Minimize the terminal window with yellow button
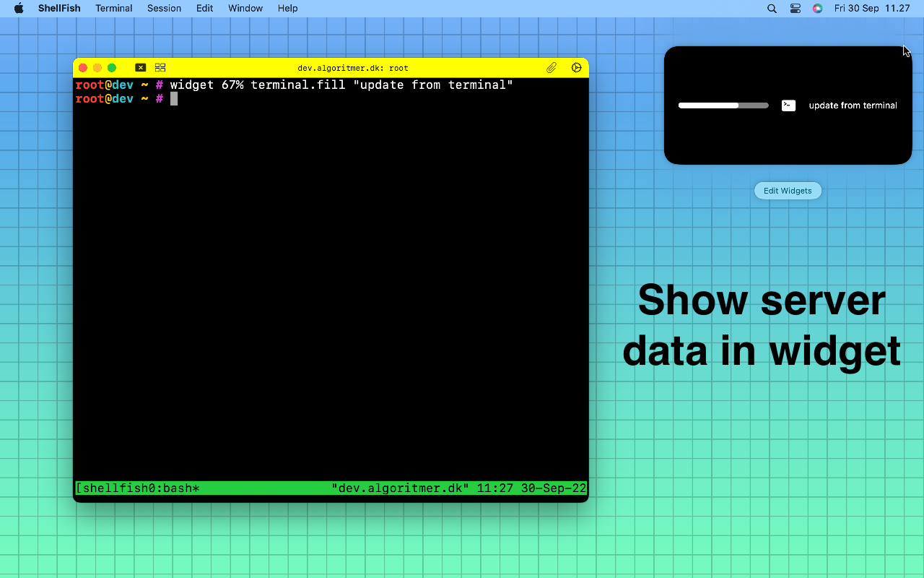 (x=97, y=68)
